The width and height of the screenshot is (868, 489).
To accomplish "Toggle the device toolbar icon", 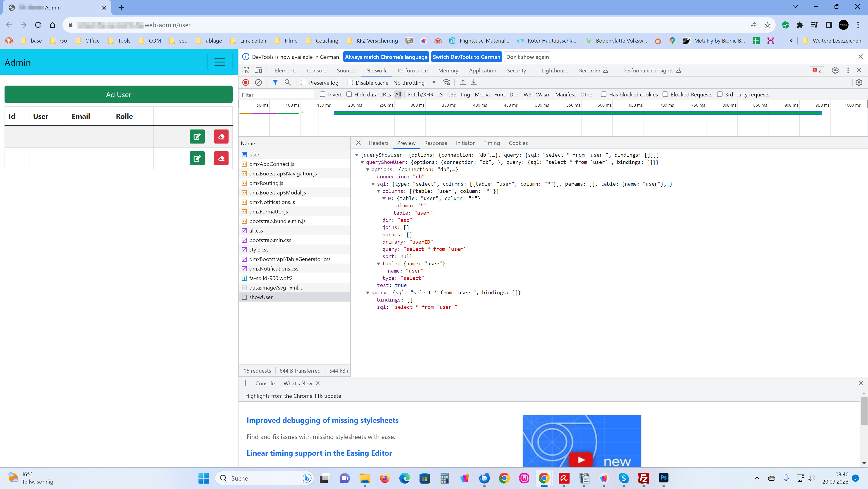I will (x=258, y=70).
